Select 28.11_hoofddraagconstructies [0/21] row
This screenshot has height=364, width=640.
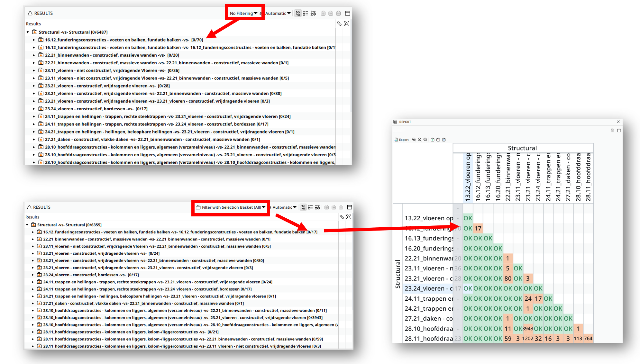coord(128,332)
